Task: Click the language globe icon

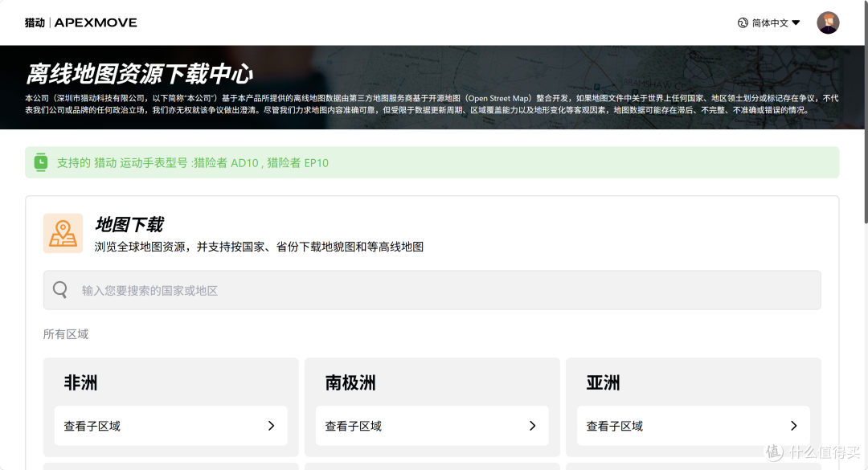Action: pos(743,22)
